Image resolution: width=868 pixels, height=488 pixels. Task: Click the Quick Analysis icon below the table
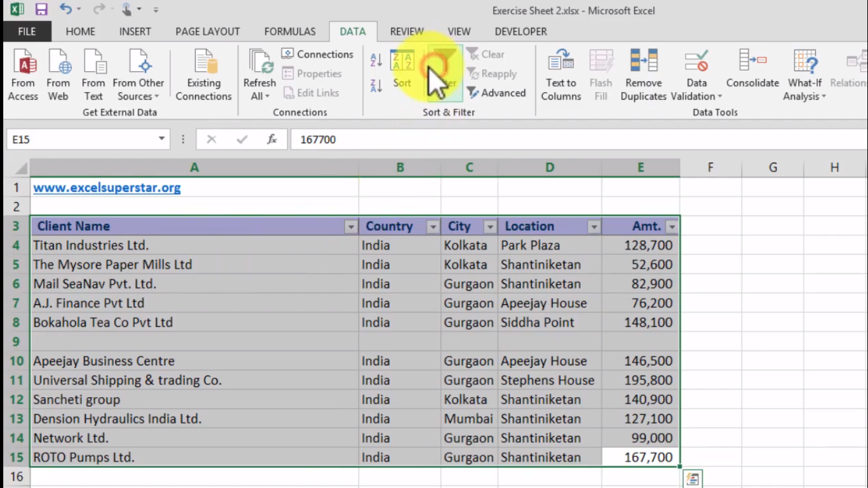692,478
